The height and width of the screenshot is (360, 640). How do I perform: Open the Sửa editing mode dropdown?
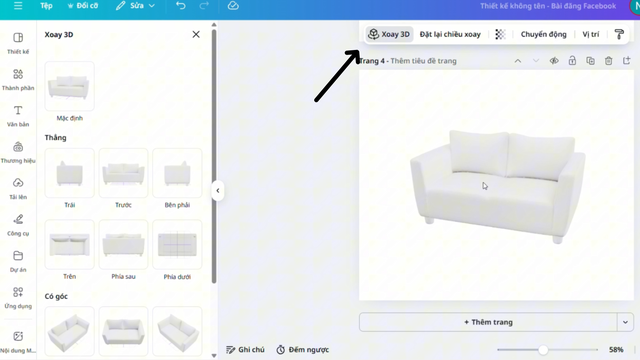click(135, 6)
